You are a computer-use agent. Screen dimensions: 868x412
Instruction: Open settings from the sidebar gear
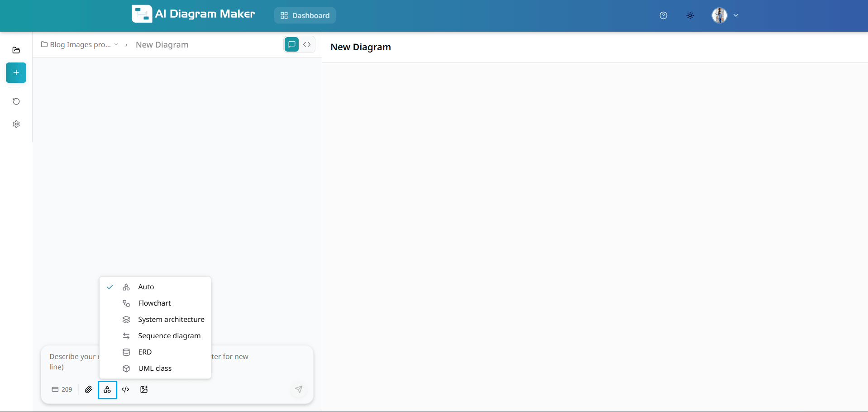click(x=16, y=124)
